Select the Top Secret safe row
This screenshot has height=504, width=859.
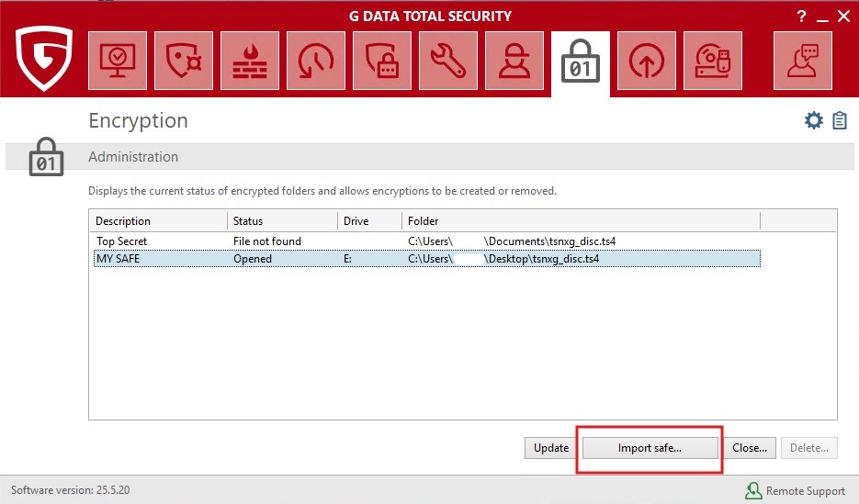427,241
